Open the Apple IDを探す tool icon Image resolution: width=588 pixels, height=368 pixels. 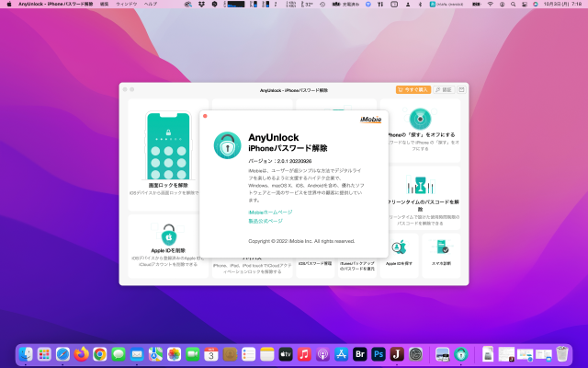tap(399, 247)
